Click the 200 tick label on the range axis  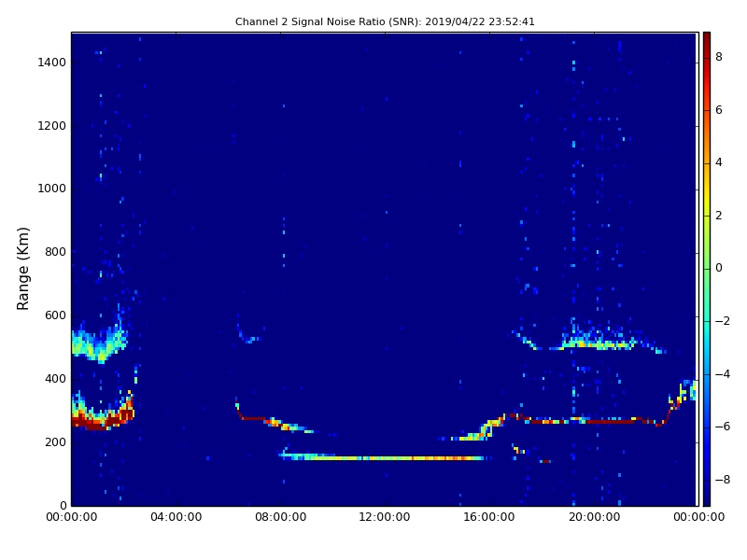point(55,441)
